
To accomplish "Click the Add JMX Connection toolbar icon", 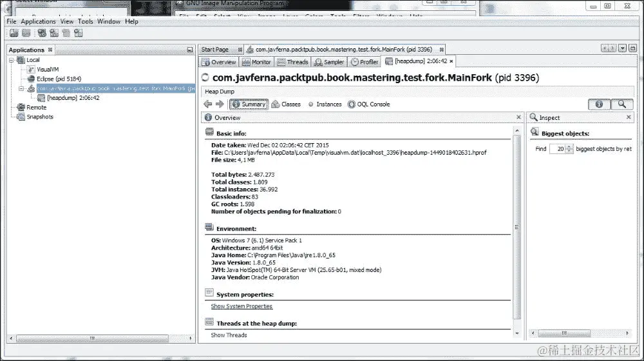I will click(54, 33).
